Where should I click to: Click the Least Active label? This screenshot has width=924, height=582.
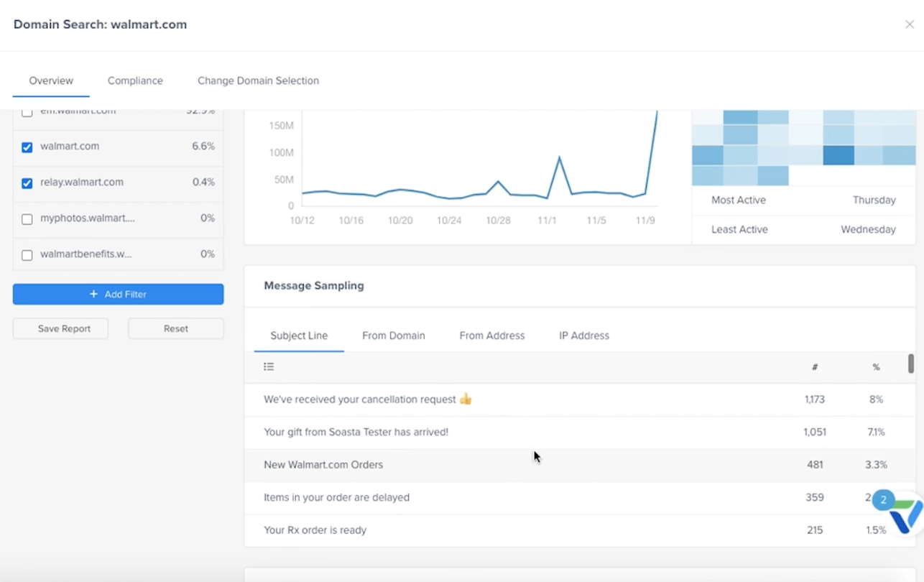[x=739, y=230]
